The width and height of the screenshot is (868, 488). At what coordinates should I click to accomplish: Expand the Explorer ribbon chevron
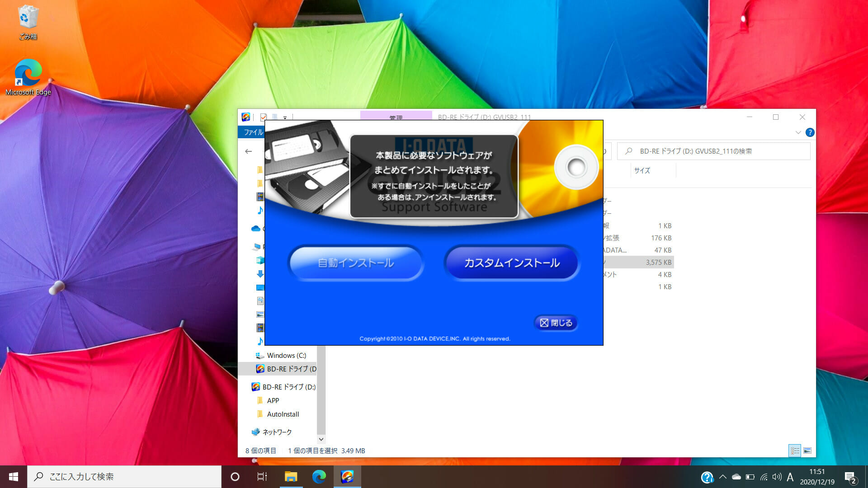tap(798, 132)
